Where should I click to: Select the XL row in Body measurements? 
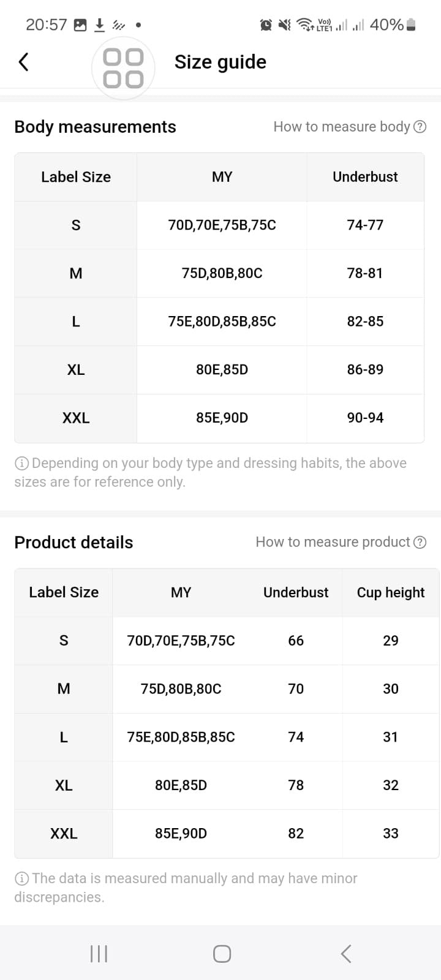click(x=219, y=369)
